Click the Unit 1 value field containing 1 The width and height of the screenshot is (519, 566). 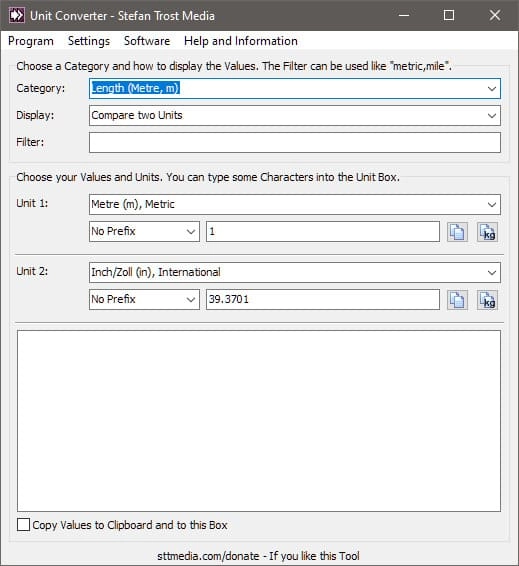point(323,232)
